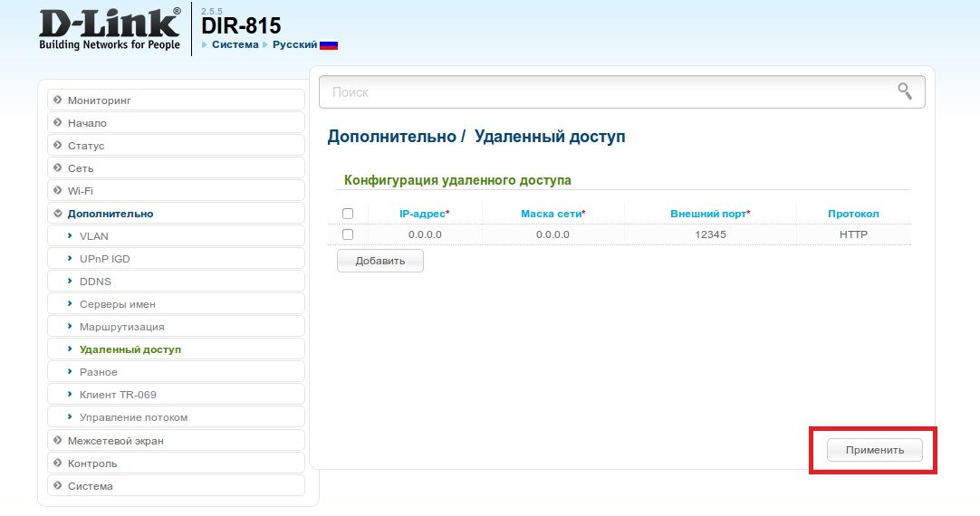980x516 pixels.
Task: Open the Wi-Fi menu section
Action: [80, 191]
